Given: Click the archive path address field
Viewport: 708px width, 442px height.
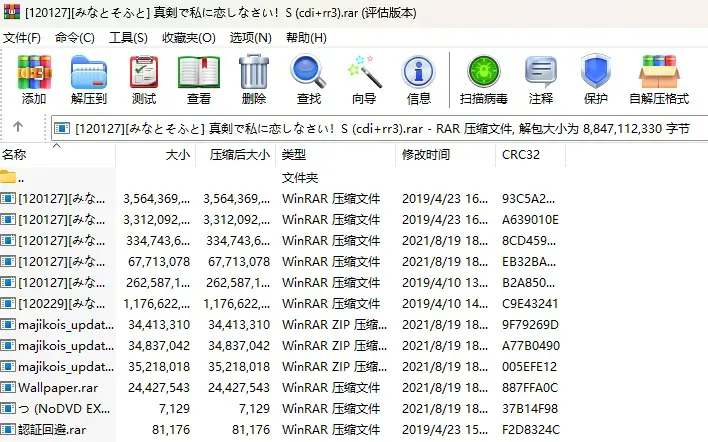Looking at the screenshot, I should [x=379, y=129].
